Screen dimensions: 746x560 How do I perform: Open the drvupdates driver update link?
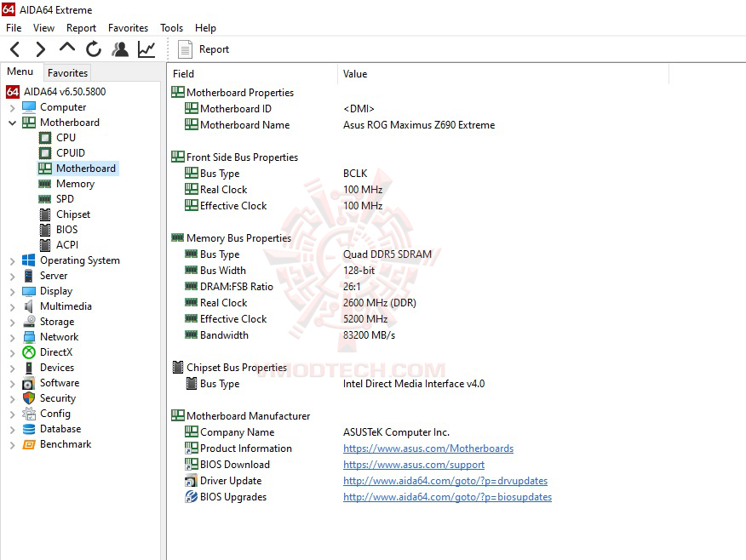point(445,481)
